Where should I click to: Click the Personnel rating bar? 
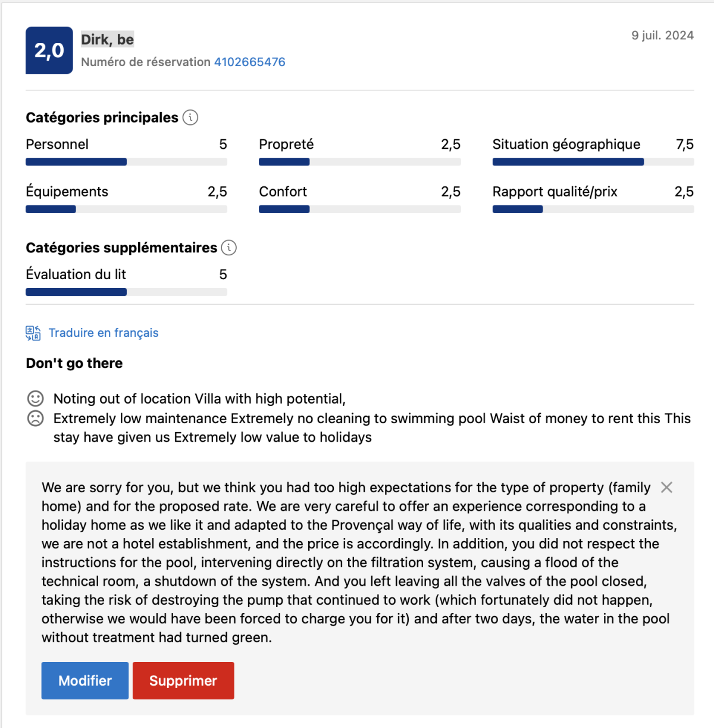tap(126, 162)
